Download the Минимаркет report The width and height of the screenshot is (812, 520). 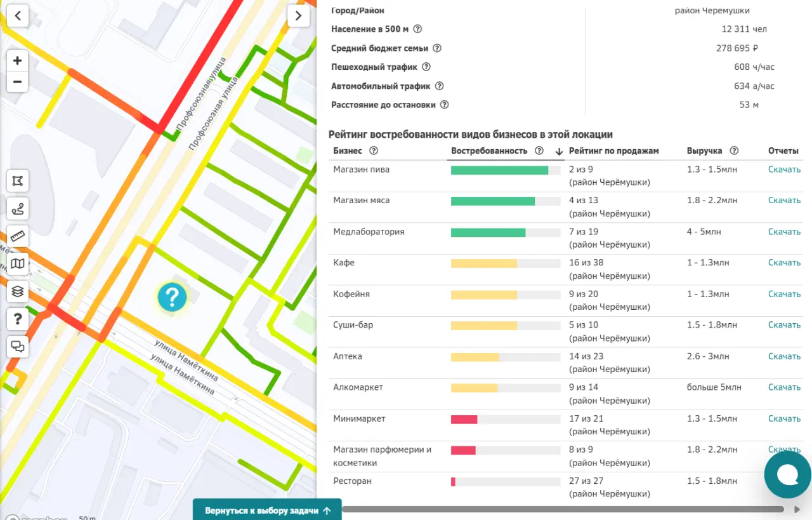tap(784, 418)
